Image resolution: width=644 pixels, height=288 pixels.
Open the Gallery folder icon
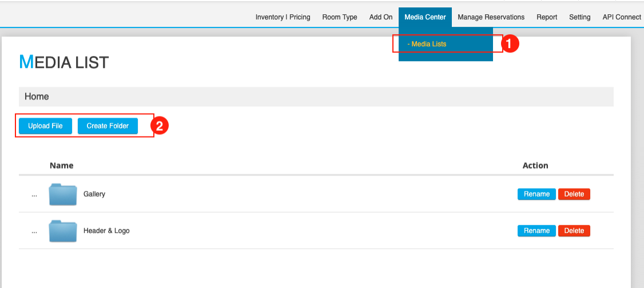pos(63,194)
